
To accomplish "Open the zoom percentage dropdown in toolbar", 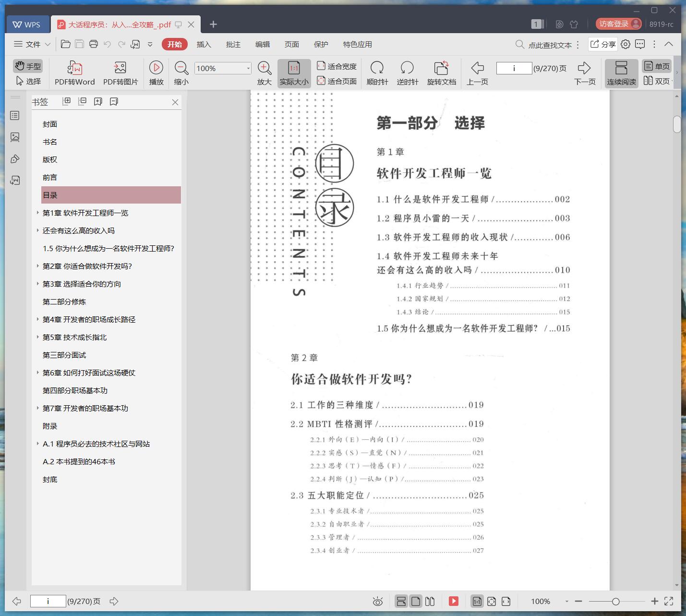I will click(x=248, y=68).
